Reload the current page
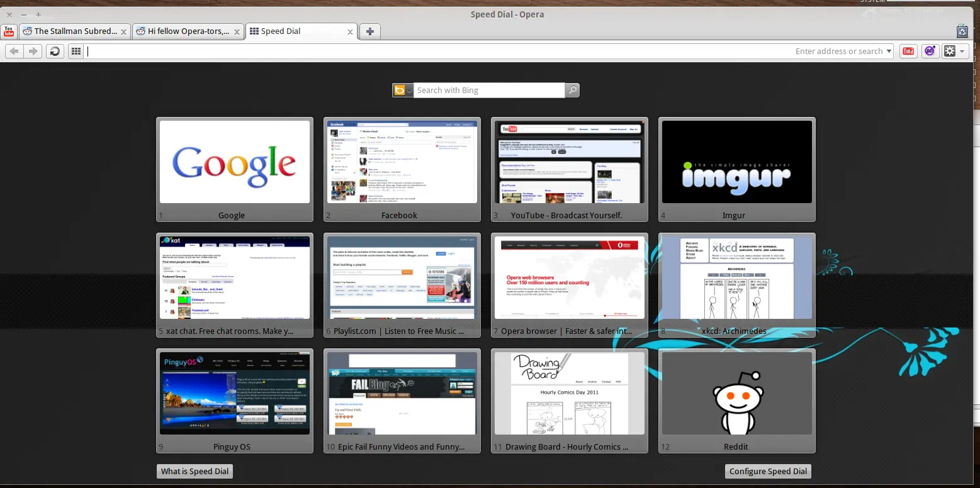This screenshot has height=488, width=980. pos(55,52)
